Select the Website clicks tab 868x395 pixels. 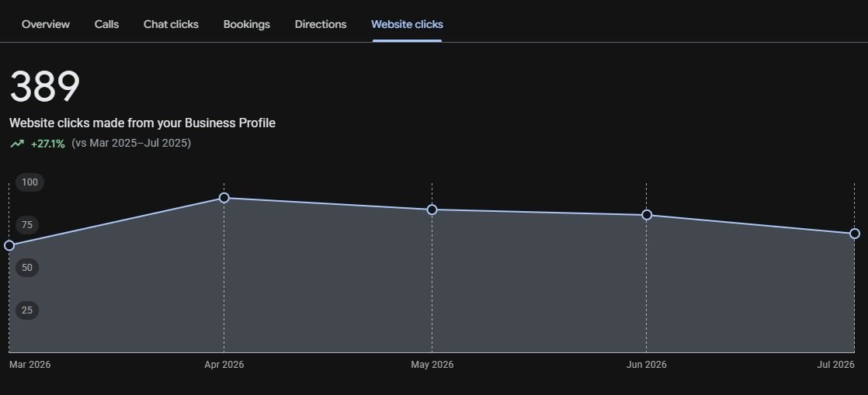[x=407, y=24]
